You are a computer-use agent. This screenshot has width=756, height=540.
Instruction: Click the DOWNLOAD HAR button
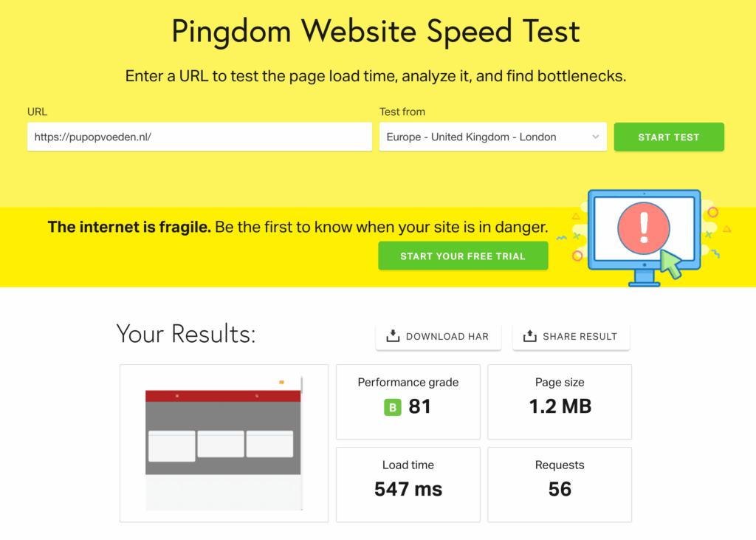[x=438, y=336]
